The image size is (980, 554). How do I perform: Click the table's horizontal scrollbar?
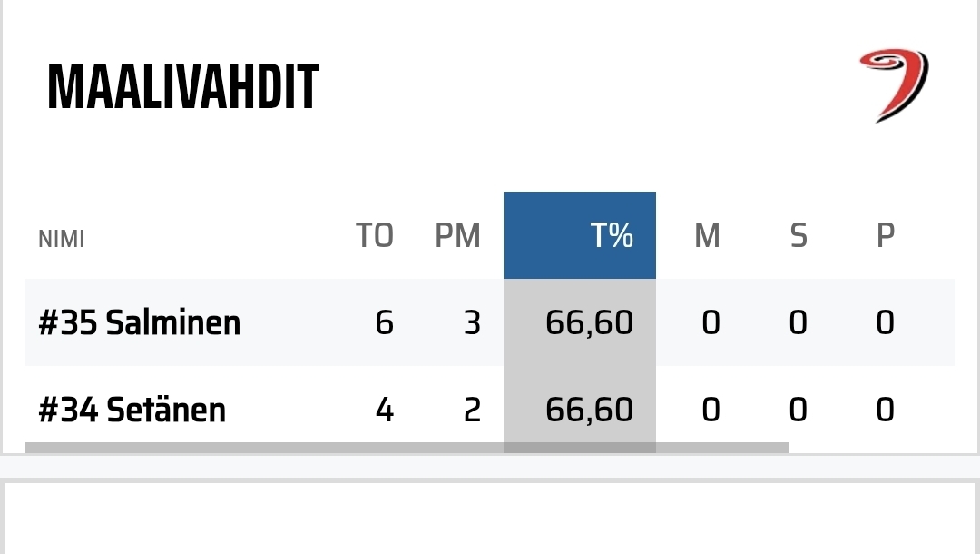pyautogui.click(x=407, y=448)
